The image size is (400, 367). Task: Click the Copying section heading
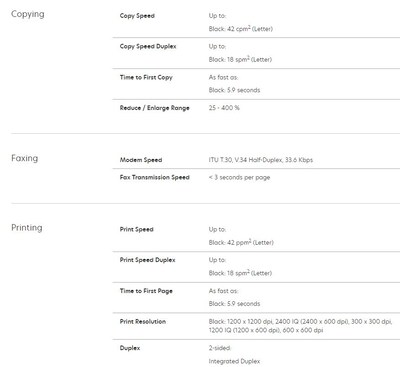(x=28, y=14)
